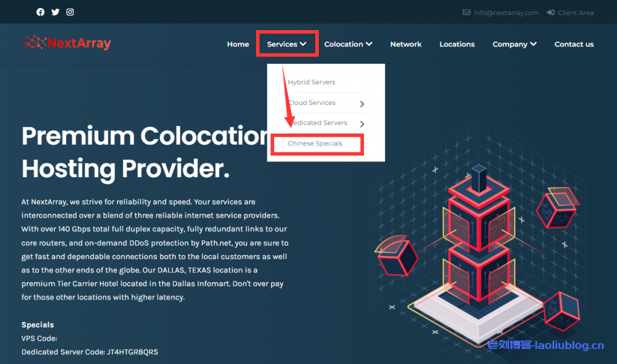
Task: Expand the Colocation dropdown menu
Action: pyautogui.click(x=348, y=44)
